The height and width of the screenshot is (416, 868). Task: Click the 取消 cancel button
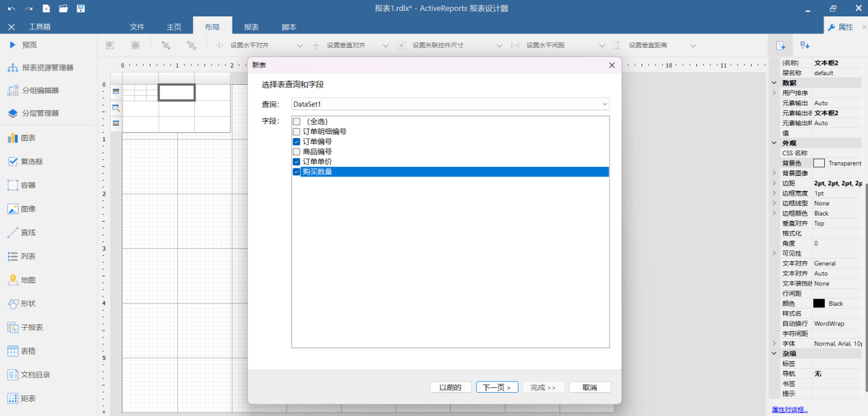(590, 387)
